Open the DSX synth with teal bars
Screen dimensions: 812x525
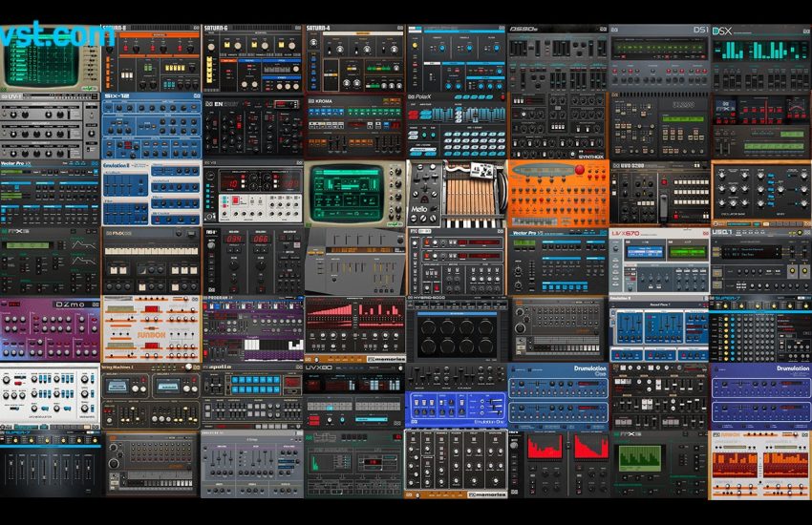(761, 58)
